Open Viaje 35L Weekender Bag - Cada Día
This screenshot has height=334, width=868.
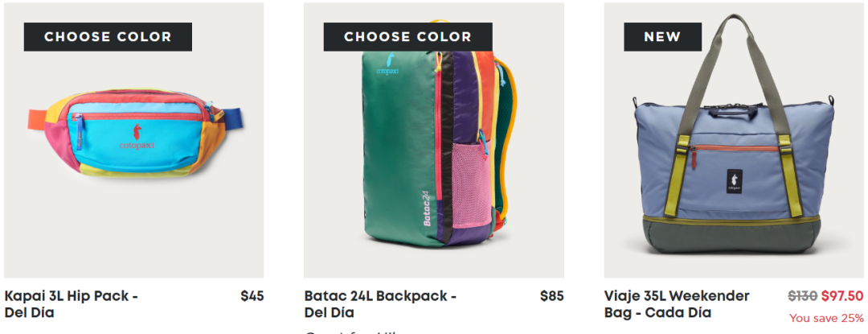point(677,304)
